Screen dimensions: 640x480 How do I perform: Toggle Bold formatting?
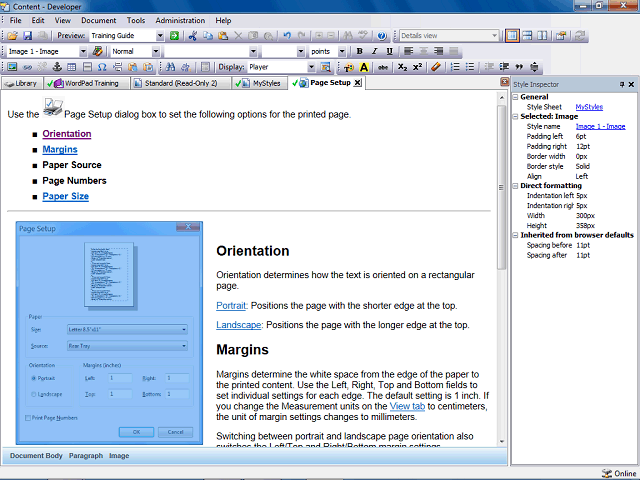tap(360, 51)
